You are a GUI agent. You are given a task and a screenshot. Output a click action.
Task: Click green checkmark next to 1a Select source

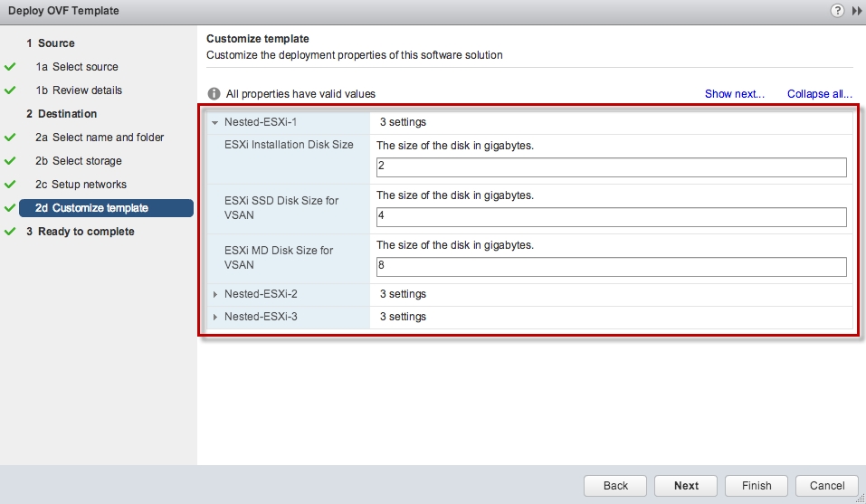click(x=10, y=67)
